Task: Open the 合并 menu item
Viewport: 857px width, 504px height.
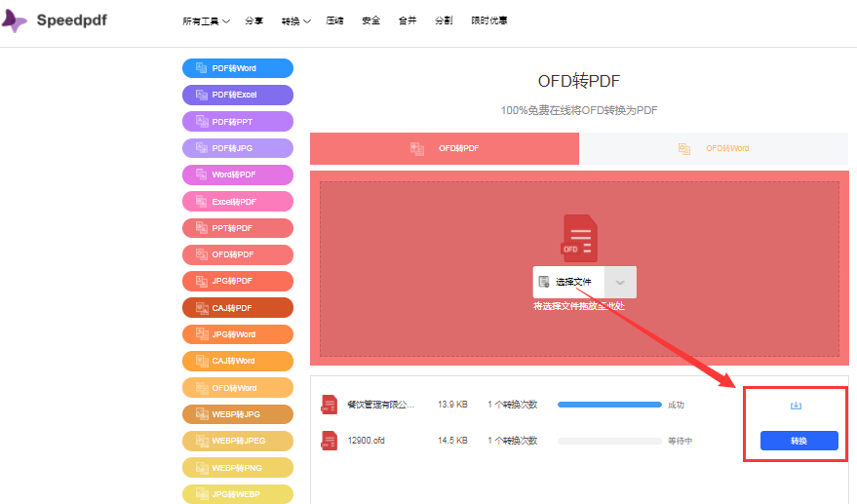Action: (x=408, y=20)
